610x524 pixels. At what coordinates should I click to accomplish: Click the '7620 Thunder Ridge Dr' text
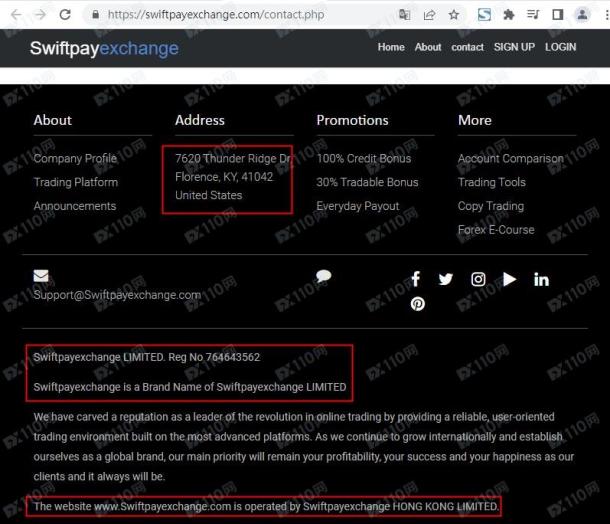[x=232, y=158]
